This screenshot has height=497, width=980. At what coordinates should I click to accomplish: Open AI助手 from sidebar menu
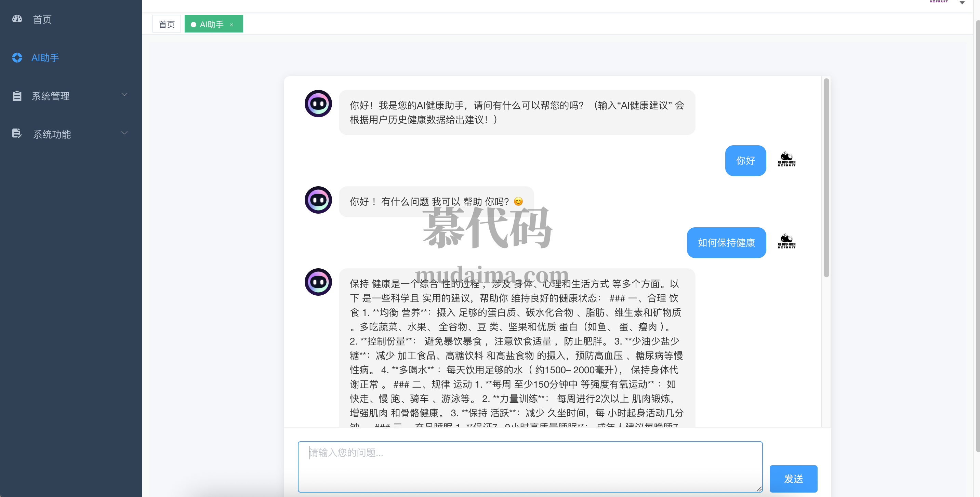pos(45,58)
